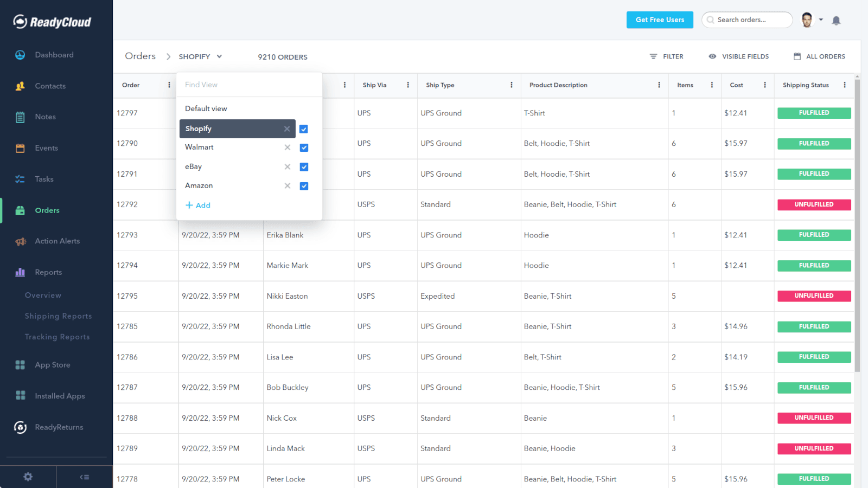Click the Events calendar icon
Image resolution: width=868 pixels, height=488 pixels.
[x=20, y=147]
